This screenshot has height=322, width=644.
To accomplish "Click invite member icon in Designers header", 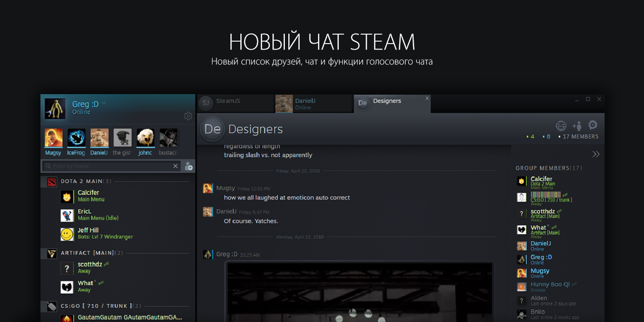I will pos(577,126).
